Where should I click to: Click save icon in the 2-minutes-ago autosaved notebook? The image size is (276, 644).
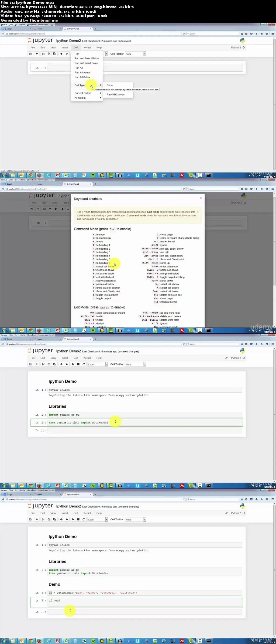30,54
